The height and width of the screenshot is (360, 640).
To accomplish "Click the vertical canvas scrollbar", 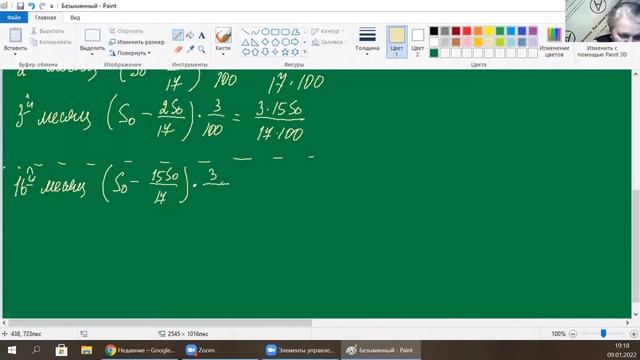I will tap(636, 246).
